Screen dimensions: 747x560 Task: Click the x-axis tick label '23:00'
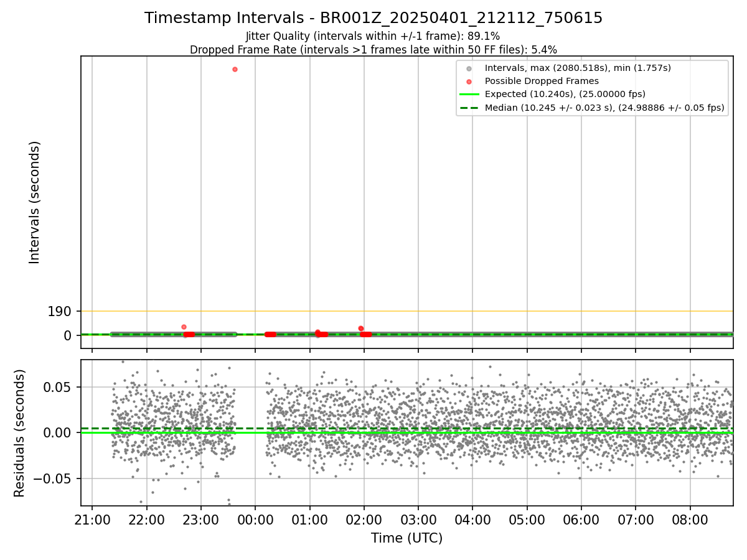200,520
